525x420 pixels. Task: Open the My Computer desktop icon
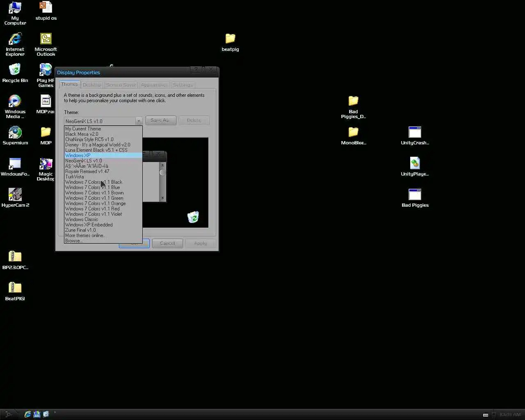click(15, 14)
